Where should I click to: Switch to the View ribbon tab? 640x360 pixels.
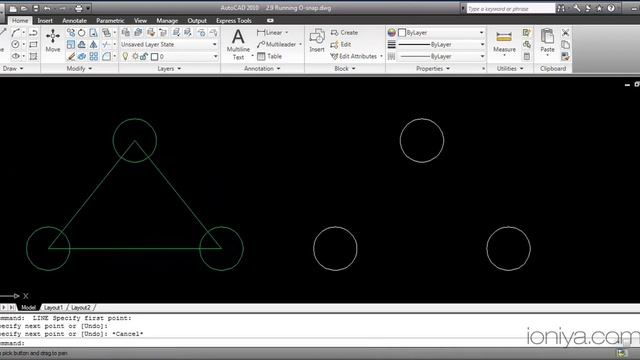click(x=140, y=20)
